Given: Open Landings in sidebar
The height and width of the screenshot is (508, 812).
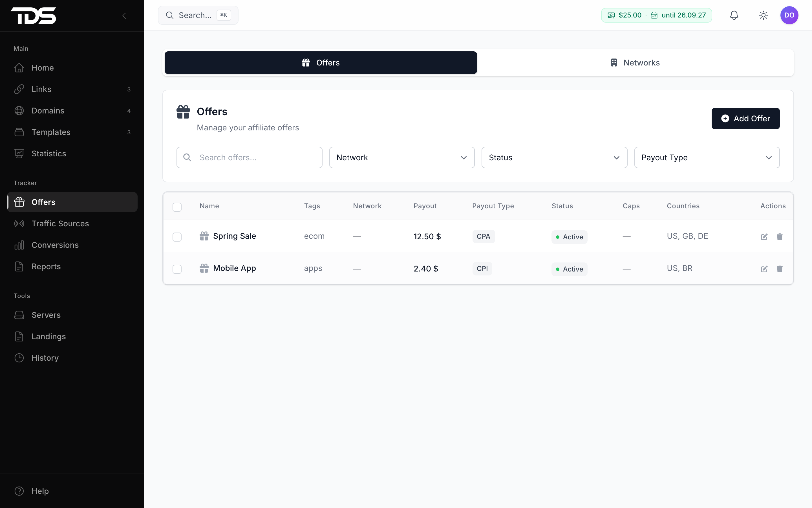Looking at the screenshot, I should (x=72, y=336).
